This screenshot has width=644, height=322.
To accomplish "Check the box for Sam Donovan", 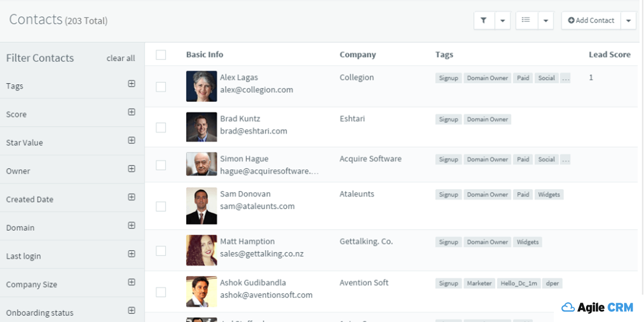I will 161,206.
